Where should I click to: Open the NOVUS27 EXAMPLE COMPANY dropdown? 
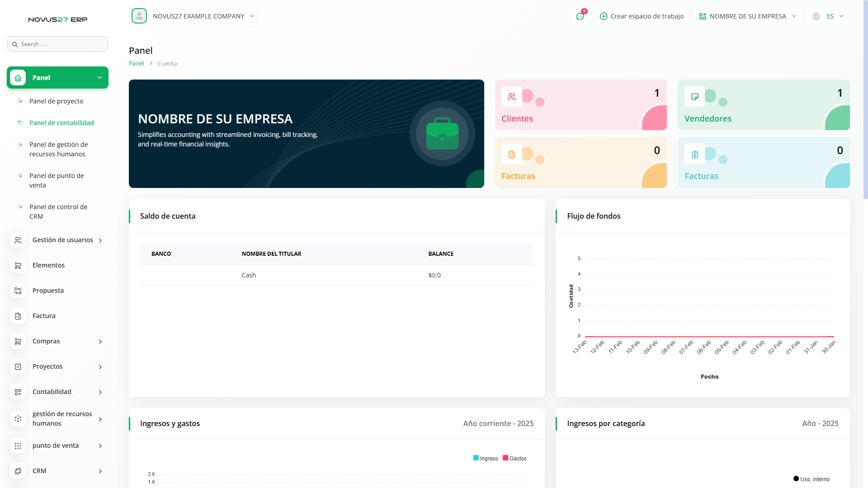pyautogui.click(x=193, y=16)
